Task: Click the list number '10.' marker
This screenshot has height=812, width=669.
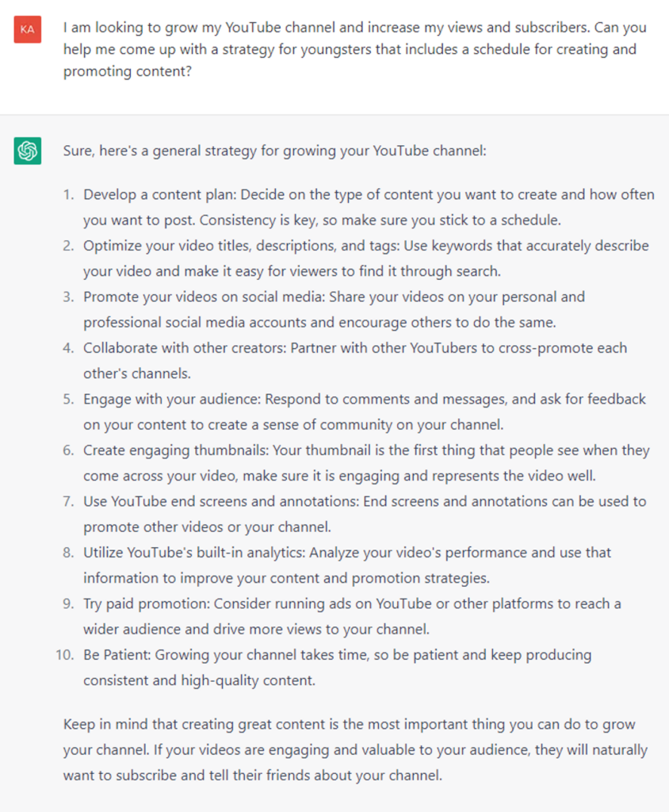Action: (66, 654)
